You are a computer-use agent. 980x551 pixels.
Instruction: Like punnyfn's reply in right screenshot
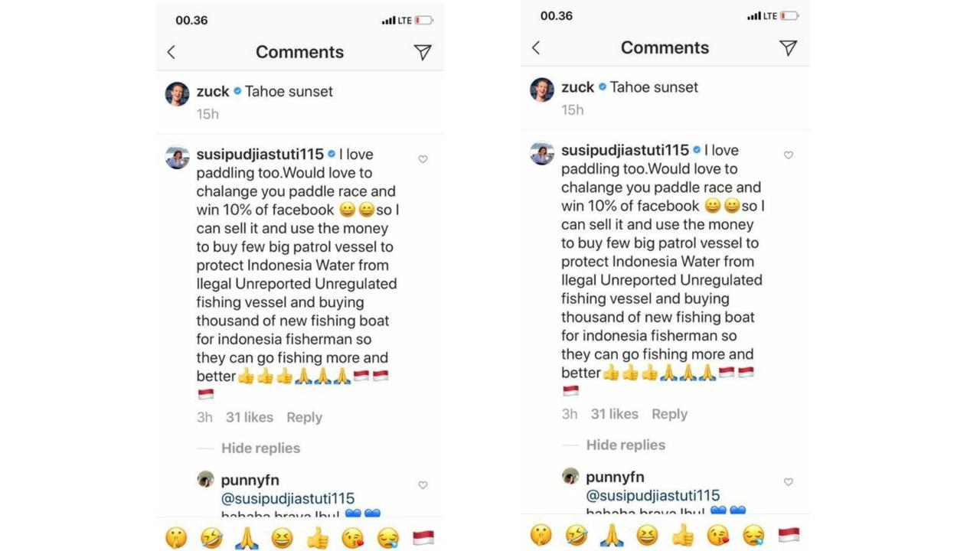tap(788, 481)
